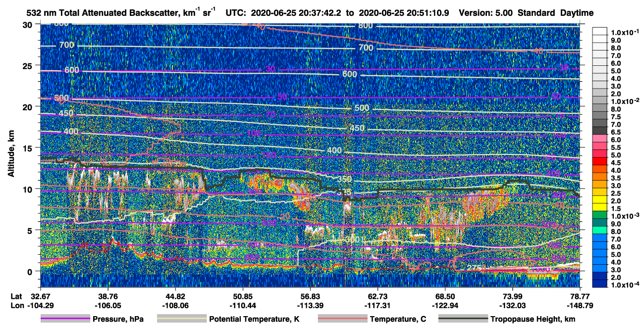644x330 pixels.
Task: Click longitude value -148.79
Action: click(x=580, y=305)
